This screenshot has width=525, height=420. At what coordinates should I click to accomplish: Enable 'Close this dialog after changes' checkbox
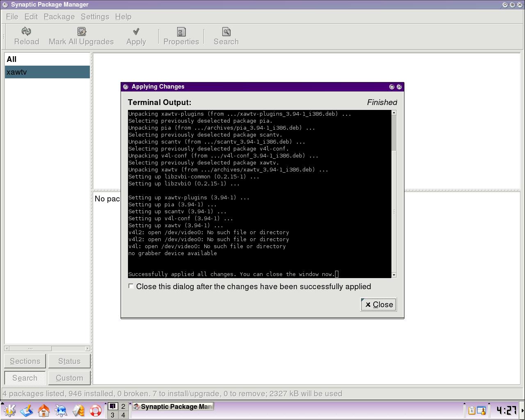coord(131,286)
